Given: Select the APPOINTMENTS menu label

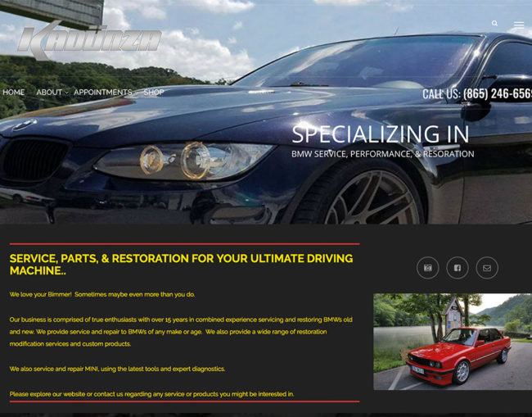Looking at the screenshot, I should point(103,93).
